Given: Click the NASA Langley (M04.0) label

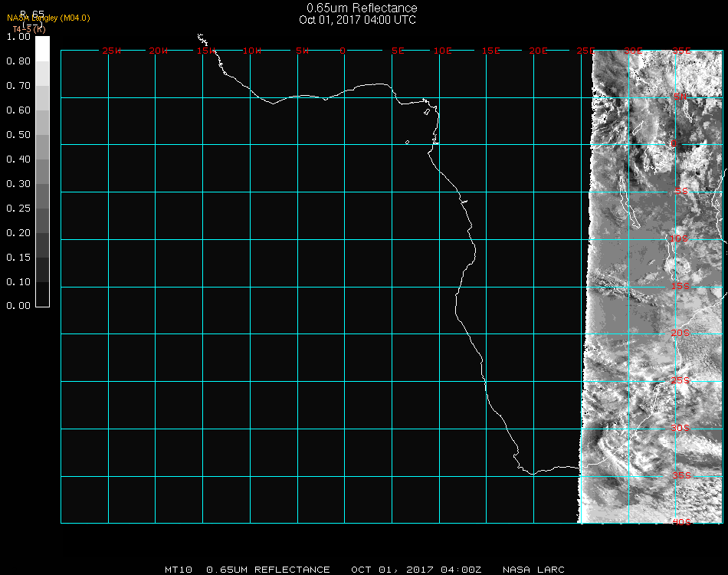Looking at the screenshot, I should pyautogui.click(x=48, y=18).
